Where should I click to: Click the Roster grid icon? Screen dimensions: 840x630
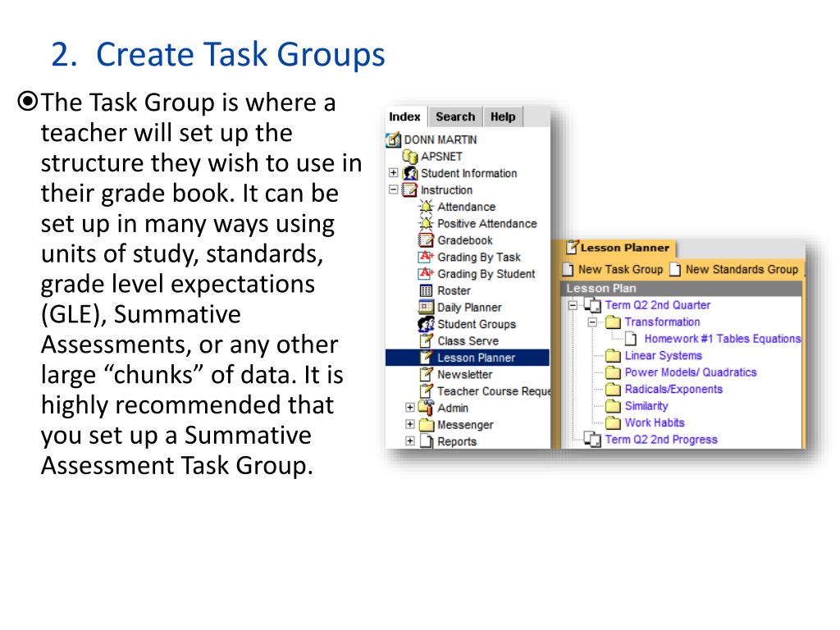tap(426, 291)
